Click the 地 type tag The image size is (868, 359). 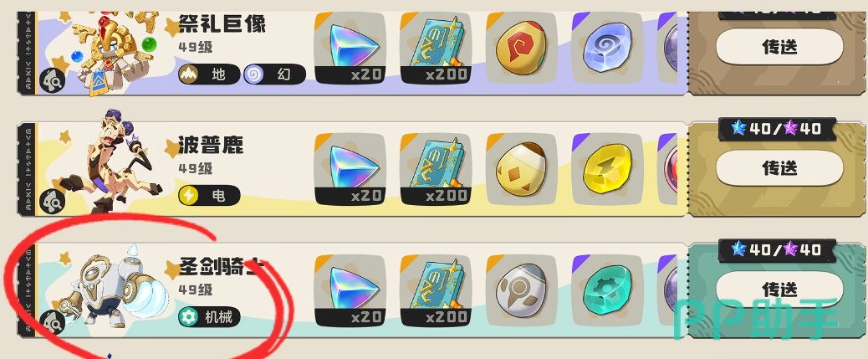click(x=209, y=74)
